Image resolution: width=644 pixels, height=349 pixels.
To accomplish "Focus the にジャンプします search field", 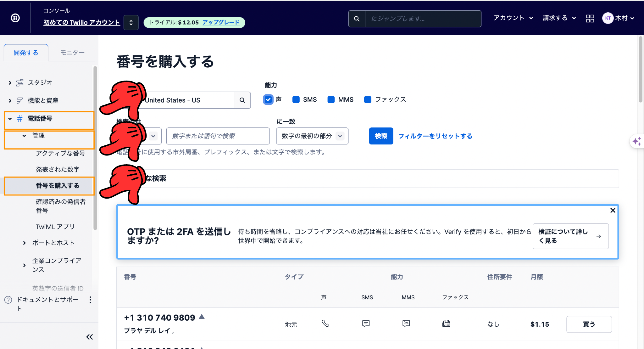I will coord(423,19).
